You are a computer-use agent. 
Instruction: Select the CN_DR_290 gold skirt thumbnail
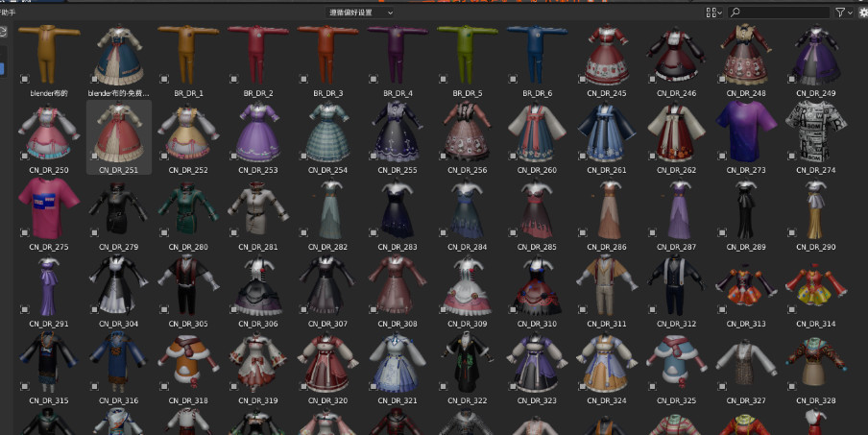click(816, 208)
